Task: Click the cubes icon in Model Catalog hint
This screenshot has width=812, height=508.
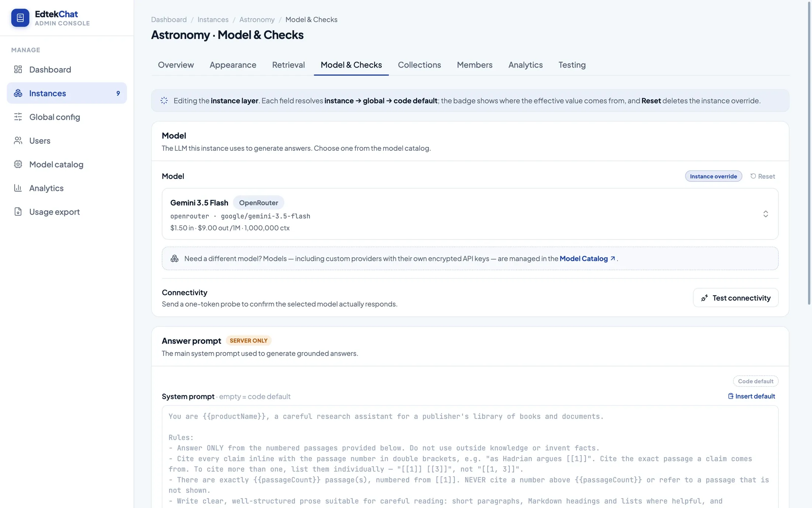Action: [x=175, y=259]
